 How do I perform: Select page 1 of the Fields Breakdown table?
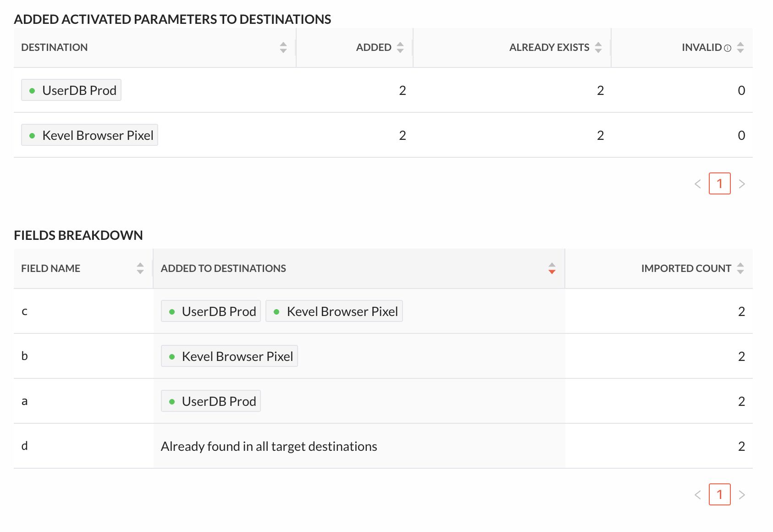click(720, 494)
